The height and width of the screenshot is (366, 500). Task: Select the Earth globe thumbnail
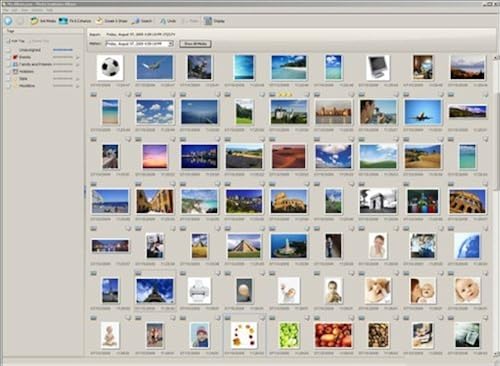click(467, 246)
